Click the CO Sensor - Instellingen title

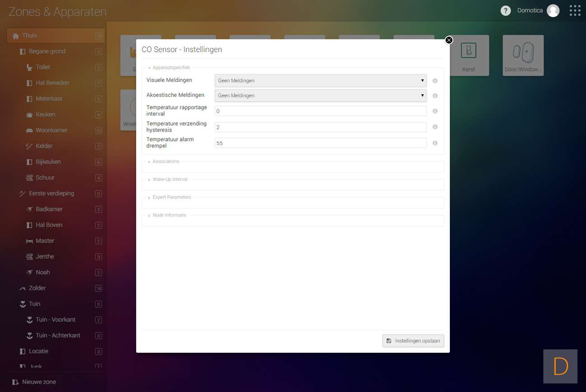[182, 50]
